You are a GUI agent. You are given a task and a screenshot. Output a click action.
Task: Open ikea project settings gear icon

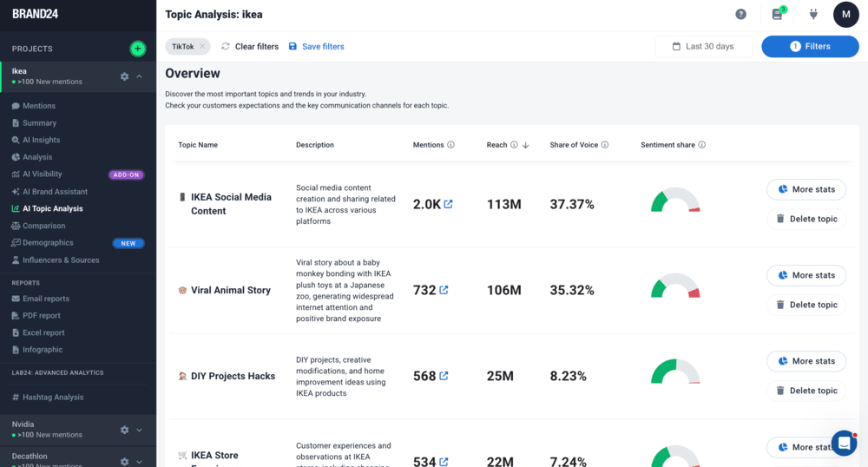(x=124, y=76)
